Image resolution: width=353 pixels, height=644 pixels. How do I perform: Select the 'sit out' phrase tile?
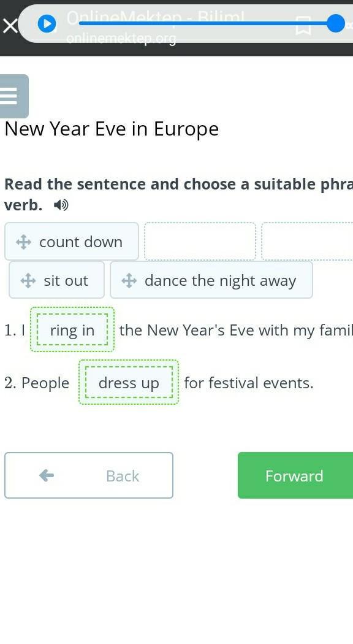[56, 280]
